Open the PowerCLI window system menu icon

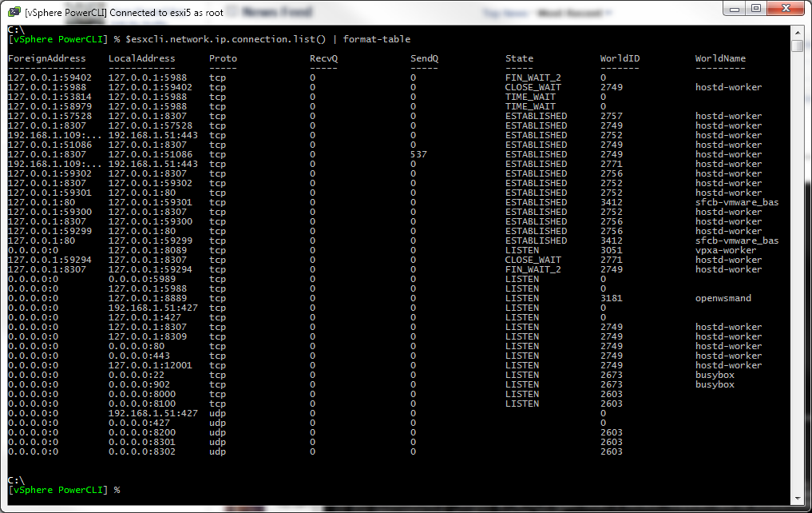[14, 11]
